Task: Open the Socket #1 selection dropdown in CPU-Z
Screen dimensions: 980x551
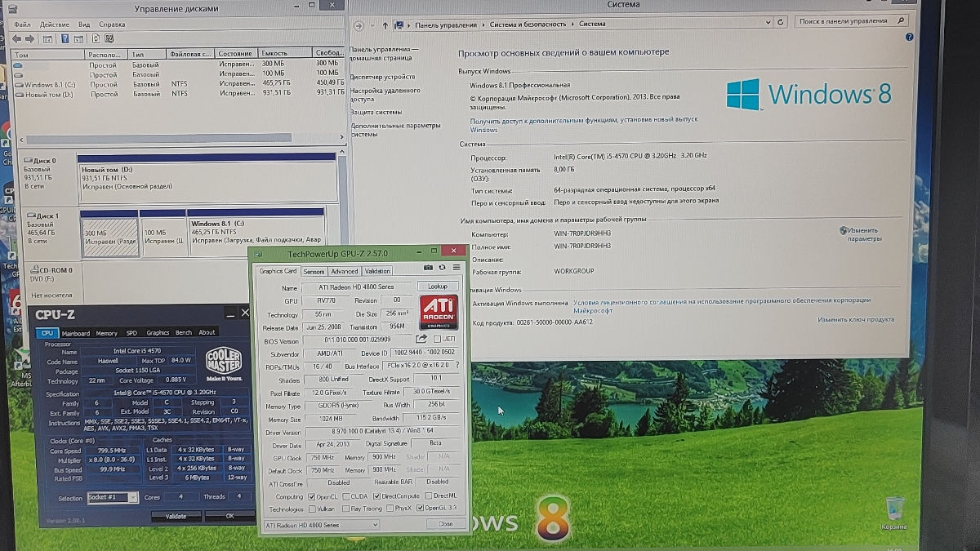Action: click(112, 497)
